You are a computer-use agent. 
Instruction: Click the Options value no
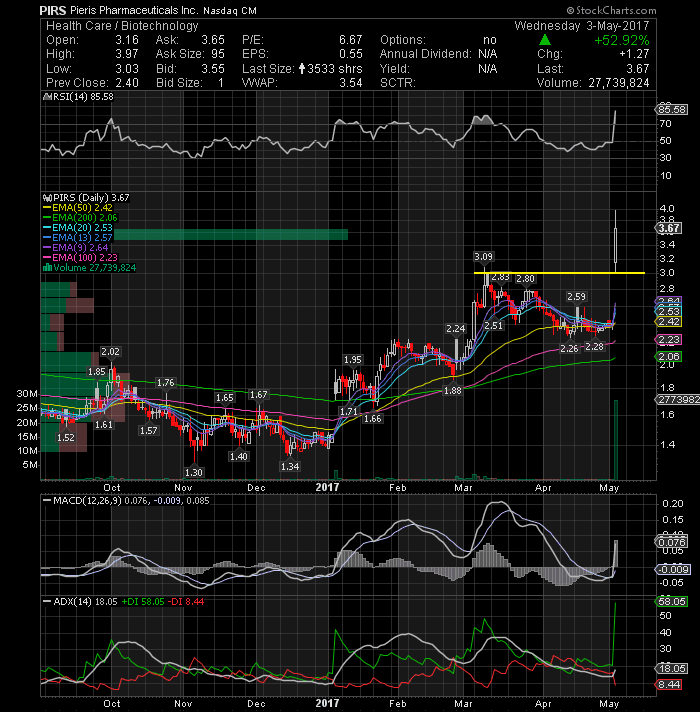[490, 40]
